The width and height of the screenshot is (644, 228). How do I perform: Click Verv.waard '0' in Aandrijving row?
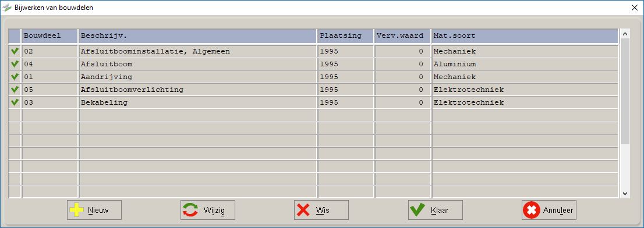click(x=402, y=77)
